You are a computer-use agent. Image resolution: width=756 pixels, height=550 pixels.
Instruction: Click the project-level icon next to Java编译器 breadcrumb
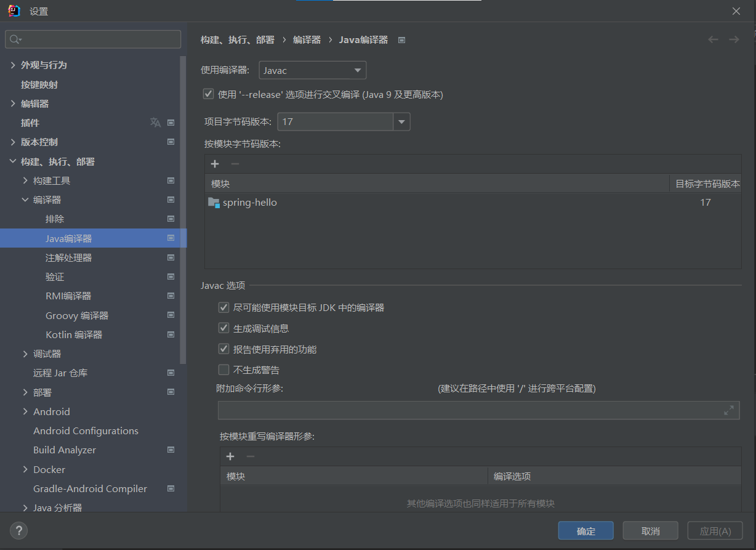(402, 40)
